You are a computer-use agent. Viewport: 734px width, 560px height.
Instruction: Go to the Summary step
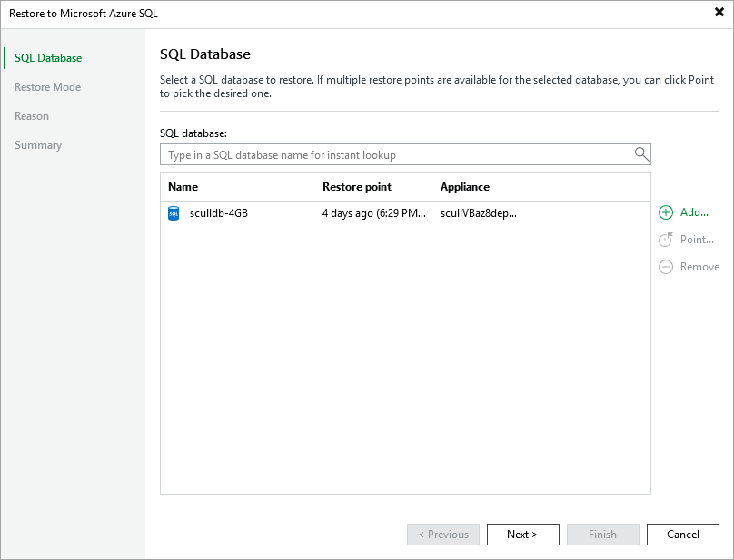pos(38,145)
